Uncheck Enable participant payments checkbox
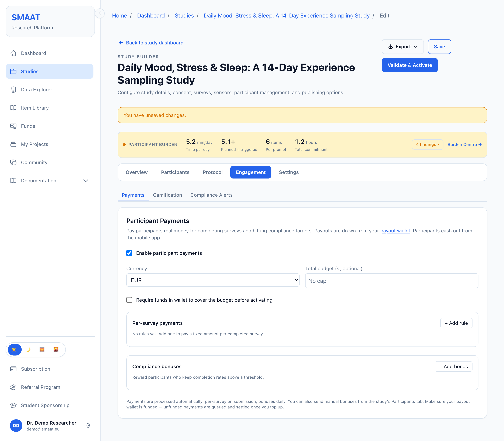 [x=129, y=253]
